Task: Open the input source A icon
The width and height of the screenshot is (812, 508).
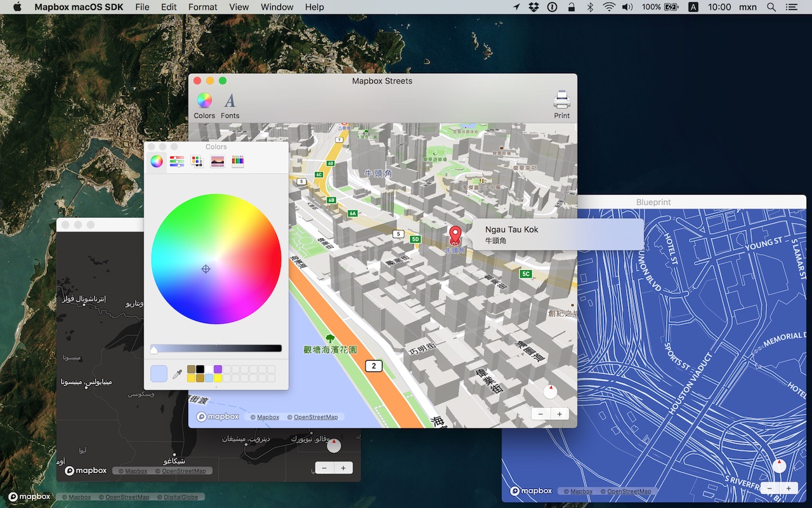Action: [x=693, y=7]
